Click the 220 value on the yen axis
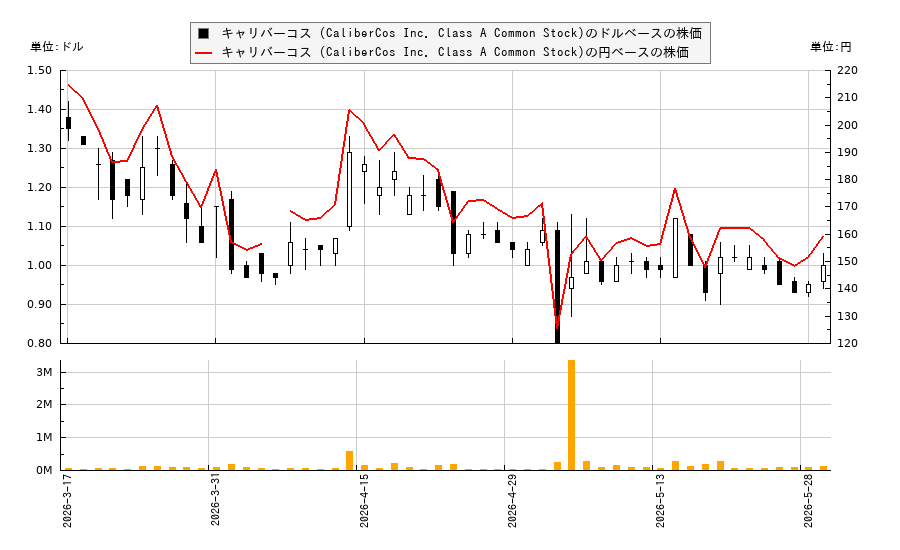Viewport: 900px width, 550px height. (848, 71)
